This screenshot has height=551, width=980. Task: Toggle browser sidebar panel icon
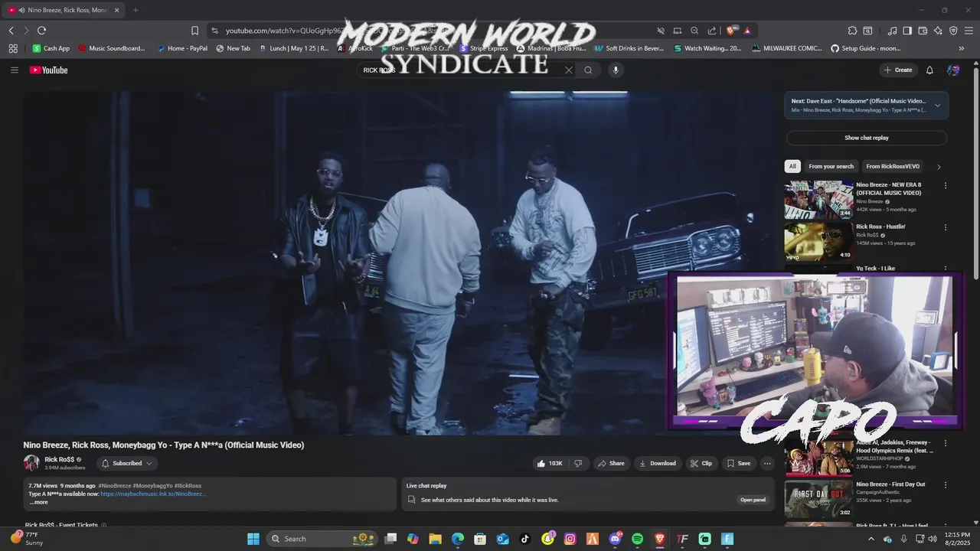[x=907, y=31]
